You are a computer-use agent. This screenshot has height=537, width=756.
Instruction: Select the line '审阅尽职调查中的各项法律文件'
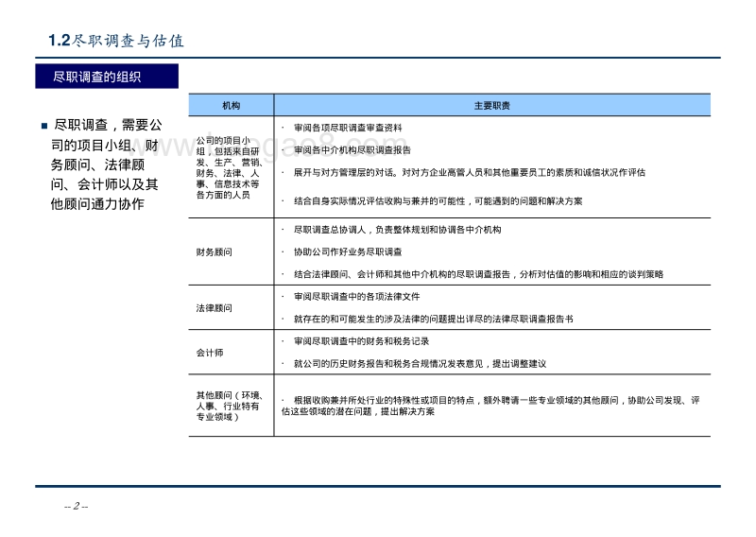357,296
